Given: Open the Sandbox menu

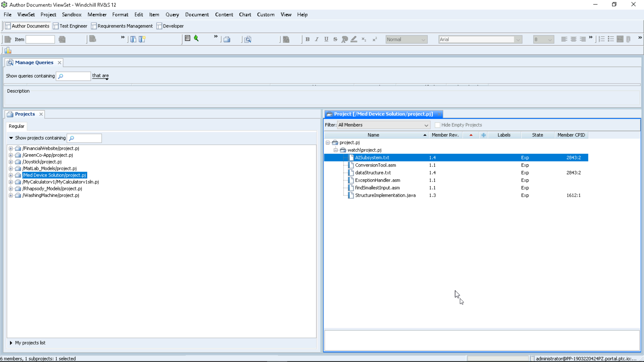Looking at the screenshot, I should tap(72, 15).
